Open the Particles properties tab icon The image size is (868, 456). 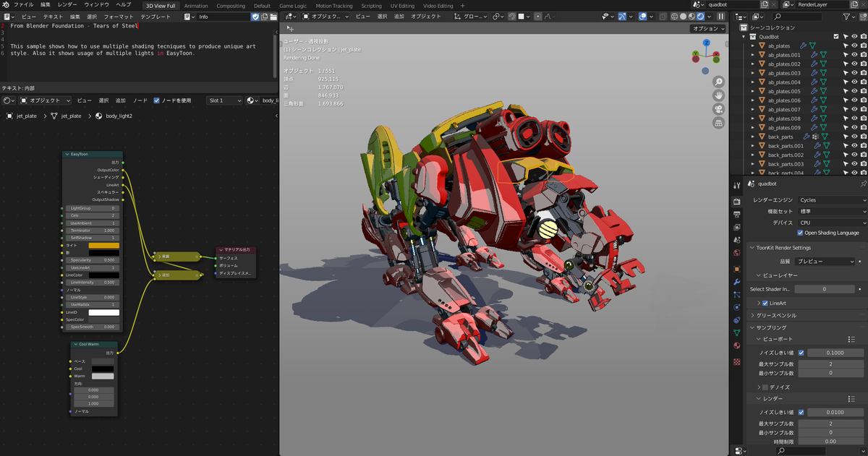point(736,294)
